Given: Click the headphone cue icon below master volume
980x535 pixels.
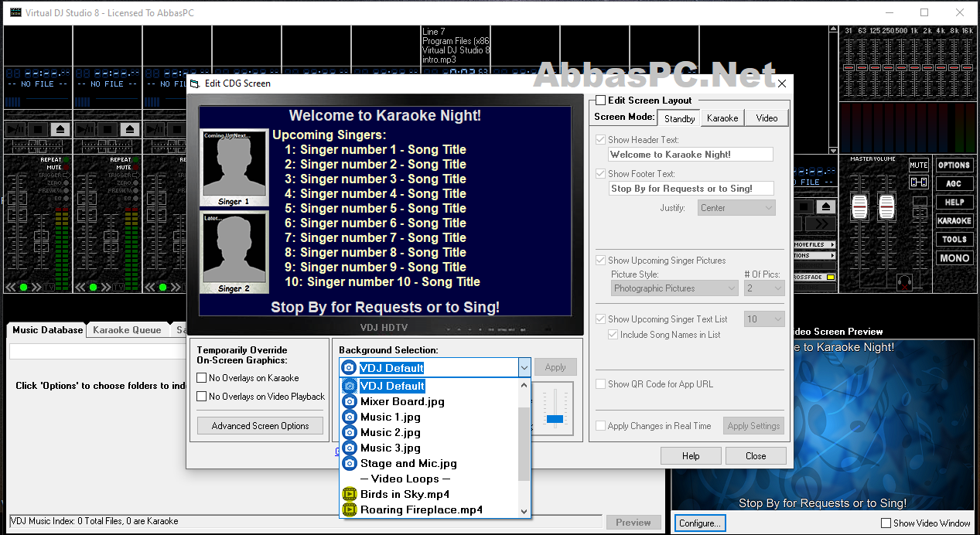Looking at the screenshot, I should coord(903,282).
